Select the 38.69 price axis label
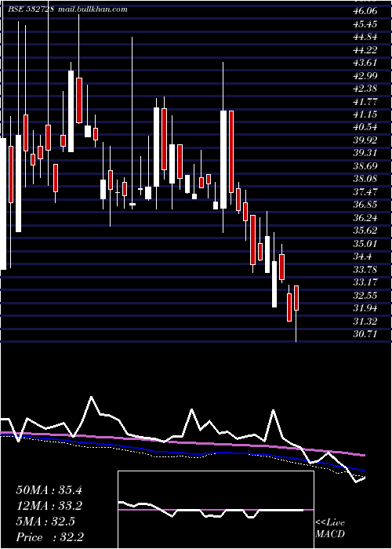The height and width of the screenshot is (549, 392). (365, 166)
